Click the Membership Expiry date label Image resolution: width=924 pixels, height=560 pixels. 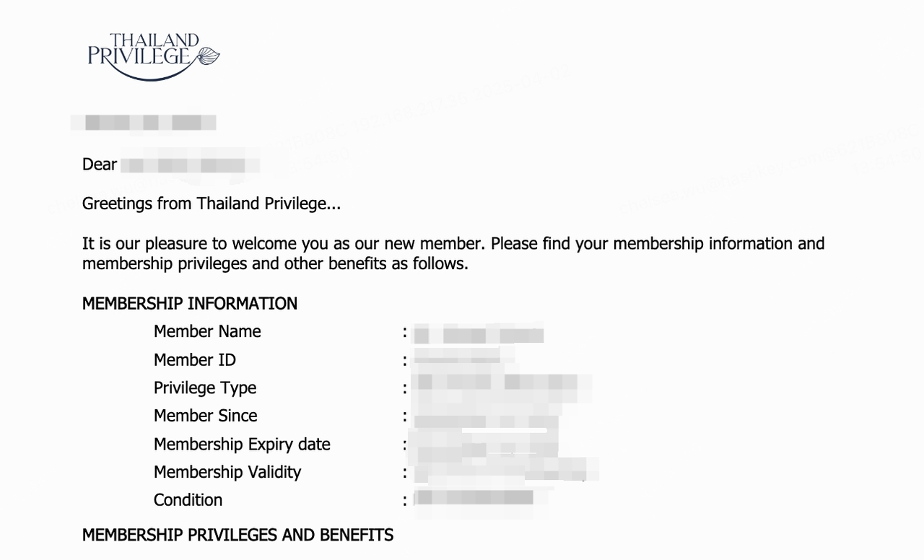242,445
